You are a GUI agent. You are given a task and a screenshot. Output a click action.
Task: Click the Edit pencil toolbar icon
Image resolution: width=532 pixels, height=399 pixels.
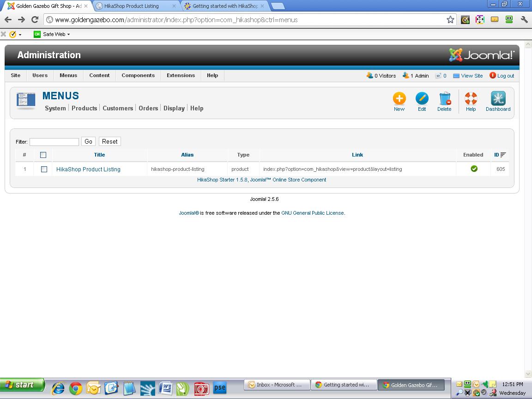[422, 99]
